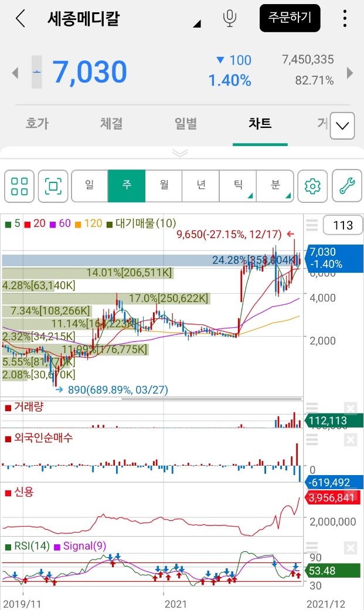Tap the 120-day moving average legend
This screenshot has width=364, height=610.
(x=89, y=223)
